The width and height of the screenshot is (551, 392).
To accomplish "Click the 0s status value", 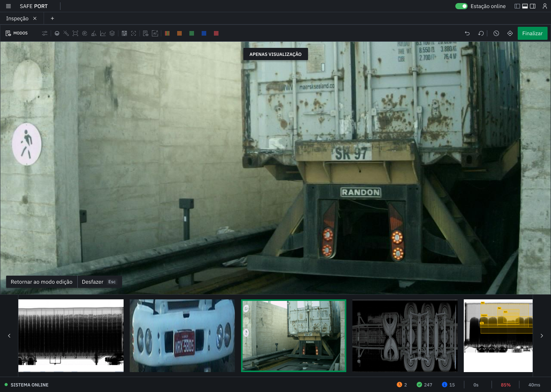I will tap(476, 385).
